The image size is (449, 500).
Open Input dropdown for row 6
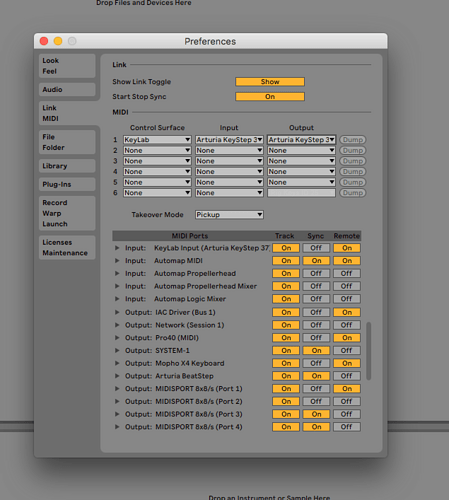pyautogui.click(x=229, y=193)
